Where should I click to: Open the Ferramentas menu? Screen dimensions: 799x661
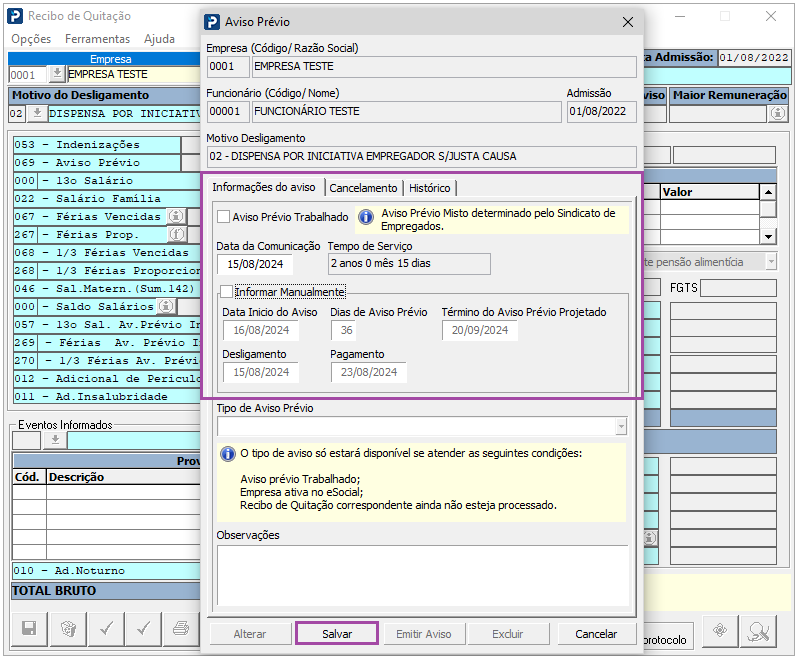coord(97,39)
